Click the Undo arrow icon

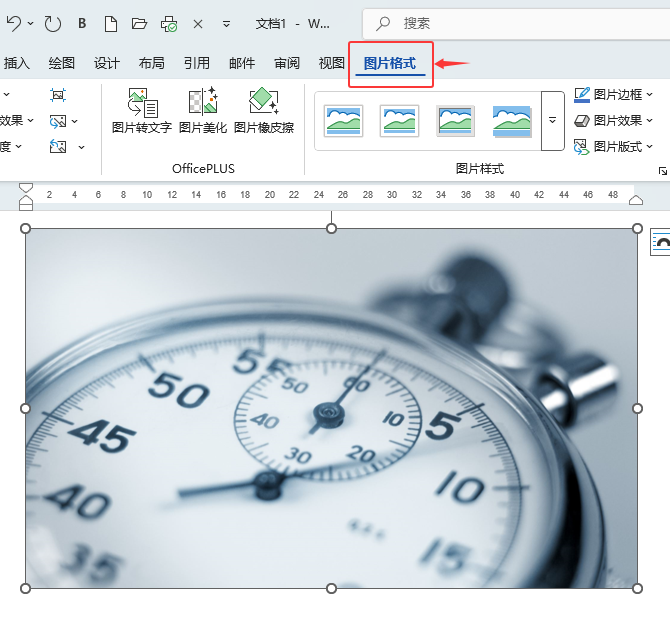(14, 24)
